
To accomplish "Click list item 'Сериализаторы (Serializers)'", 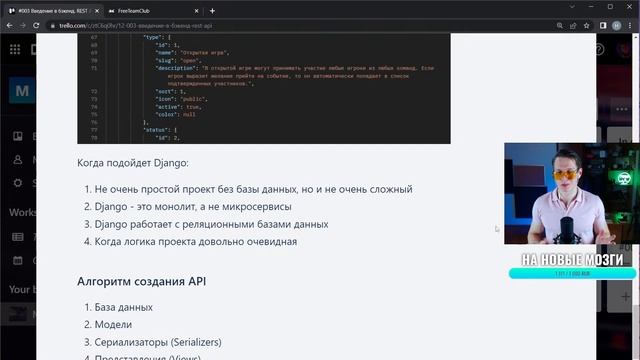I will 158,342.
